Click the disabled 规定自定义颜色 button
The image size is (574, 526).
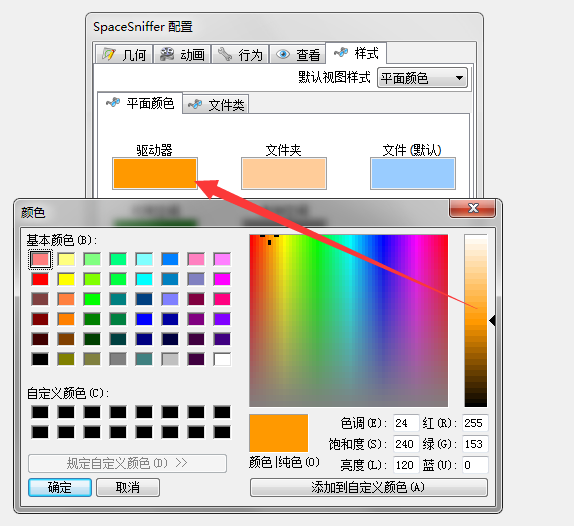coord(127,463)
